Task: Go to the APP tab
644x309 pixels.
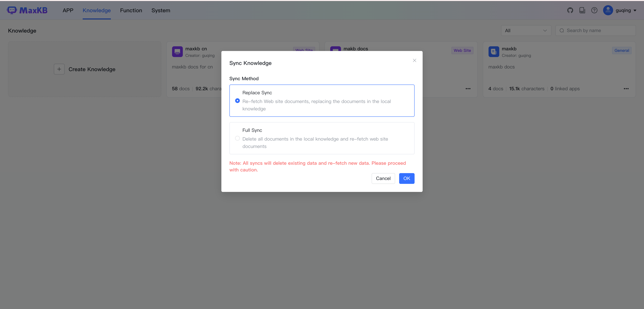Action: click(x=68, y=11)
